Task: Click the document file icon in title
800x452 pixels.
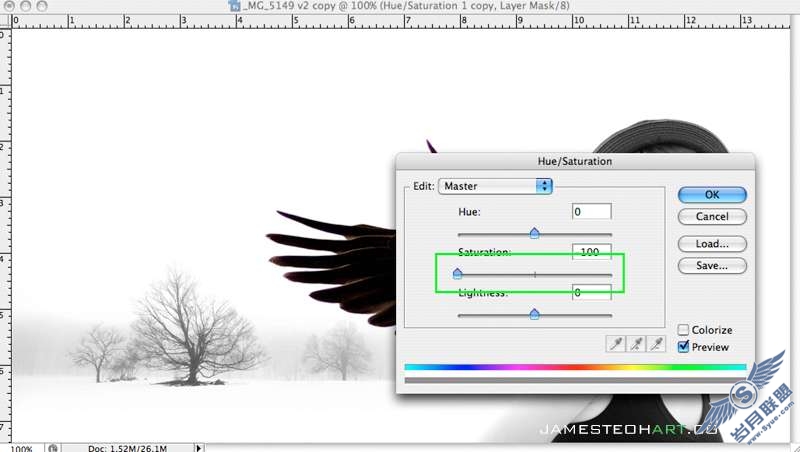Action: pos(235,6)
